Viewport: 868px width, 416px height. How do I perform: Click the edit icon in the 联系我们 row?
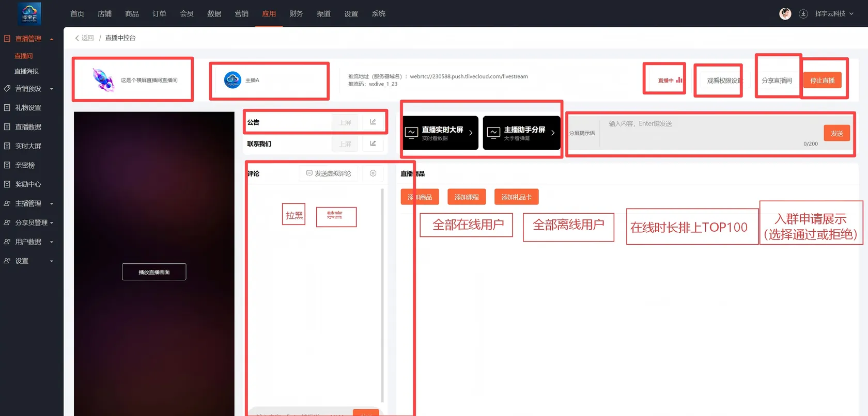click(x=373, y=144)
